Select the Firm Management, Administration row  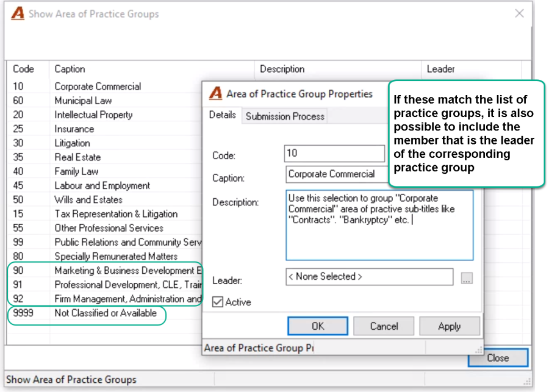104,299
